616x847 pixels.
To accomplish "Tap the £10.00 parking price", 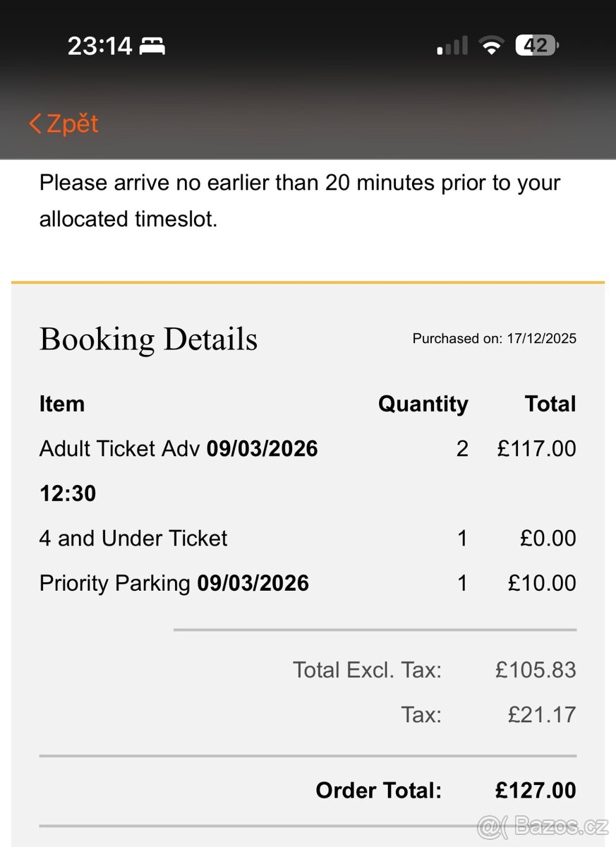I will click(542, 584).
